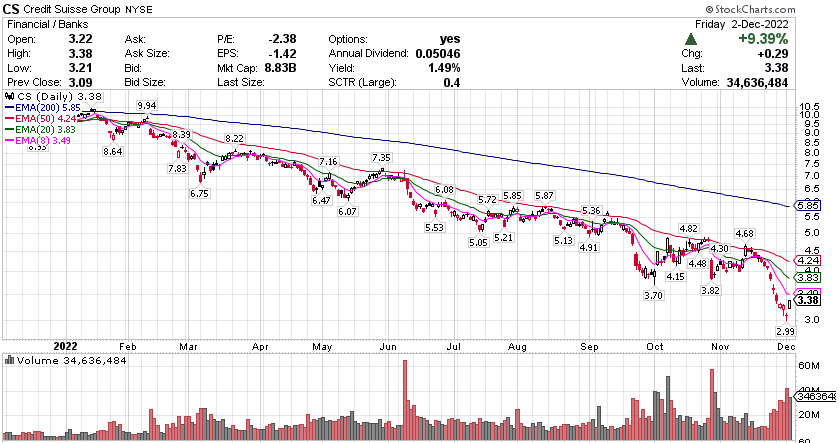Click the Financial / Banks sector label
This screenshot has height=443, width=840.
48,24
